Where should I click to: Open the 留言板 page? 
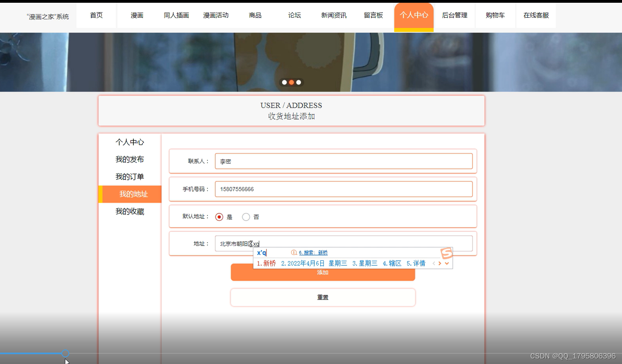(x=373, y=15)
